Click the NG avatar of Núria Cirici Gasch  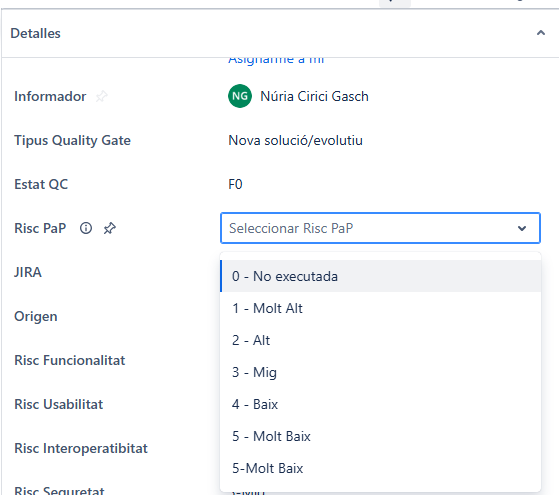[240, 96]
